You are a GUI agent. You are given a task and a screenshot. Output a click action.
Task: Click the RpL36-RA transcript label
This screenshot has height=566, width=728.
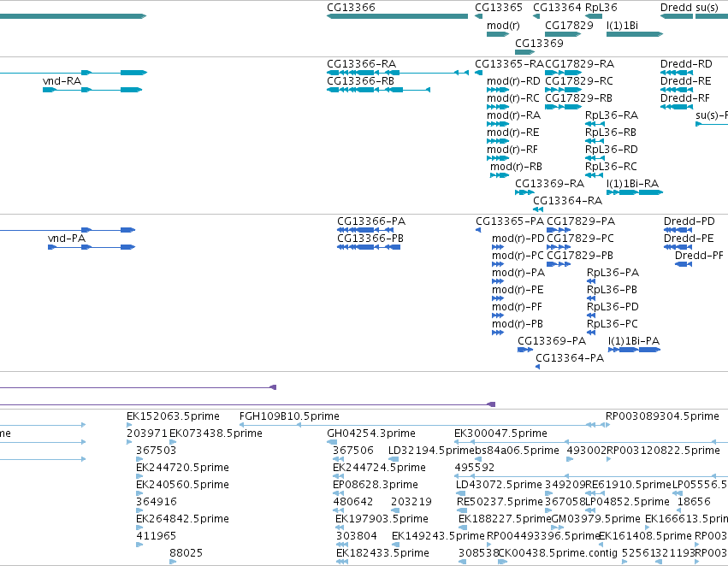612,115
